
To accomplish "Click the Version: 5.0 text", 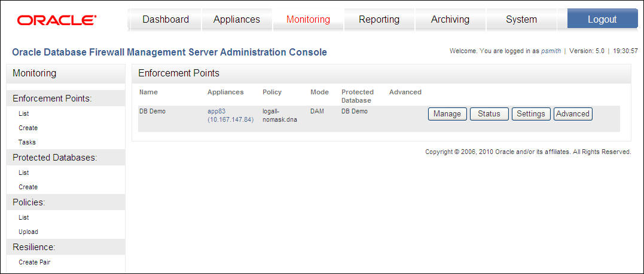I will click(587, 51).
